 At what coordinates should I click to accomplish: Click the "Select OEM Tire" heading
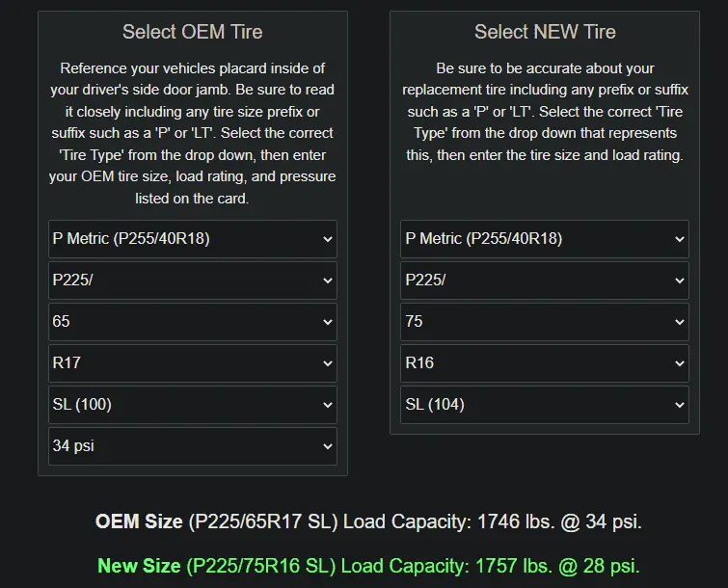click(193, 33)
